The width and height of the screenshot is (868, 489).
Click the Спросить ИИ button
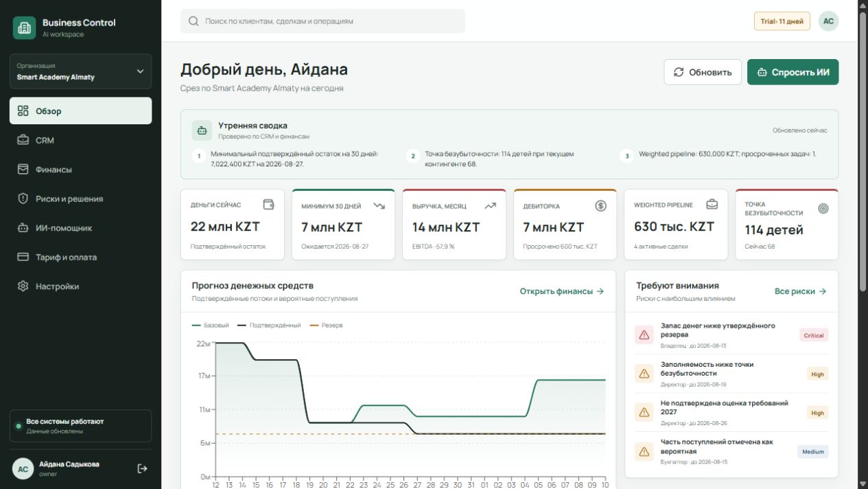point(793,72)
